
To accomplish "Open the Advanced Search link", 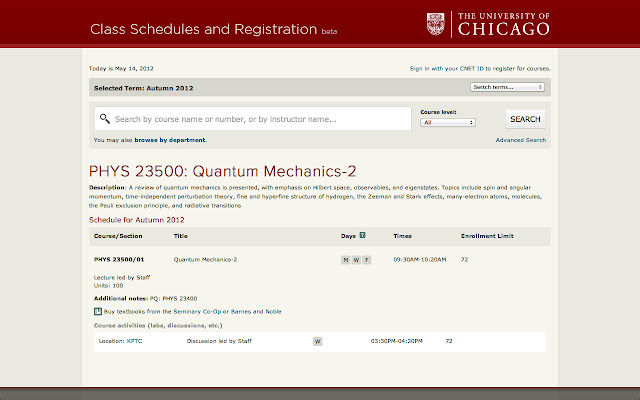I will pos(520,140).
